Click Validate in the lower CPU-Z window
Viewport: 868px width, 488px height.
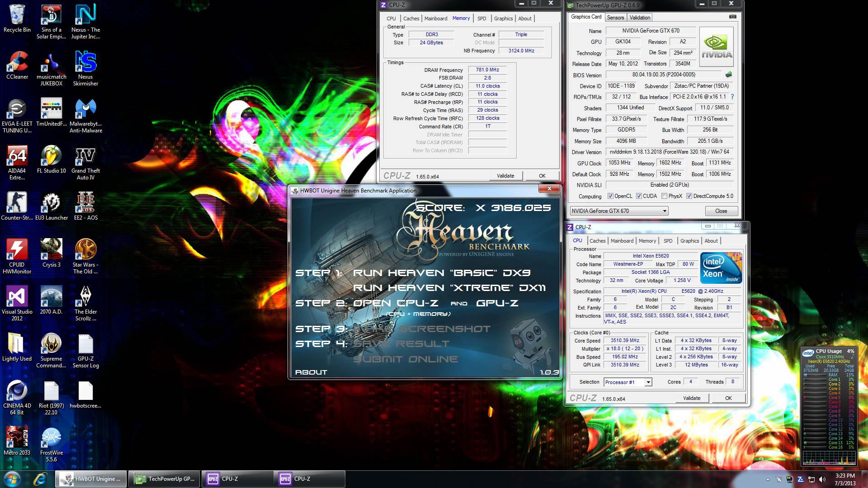coord(692,398)
